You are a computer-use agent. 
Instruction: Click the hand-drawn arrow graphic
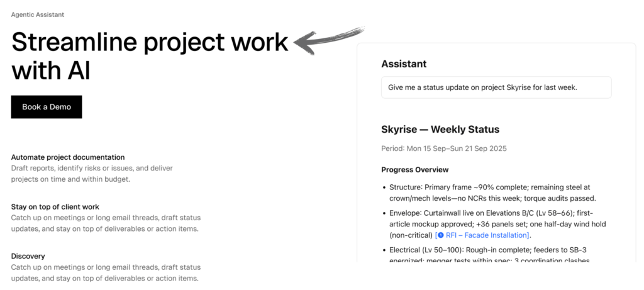[329, 40]
